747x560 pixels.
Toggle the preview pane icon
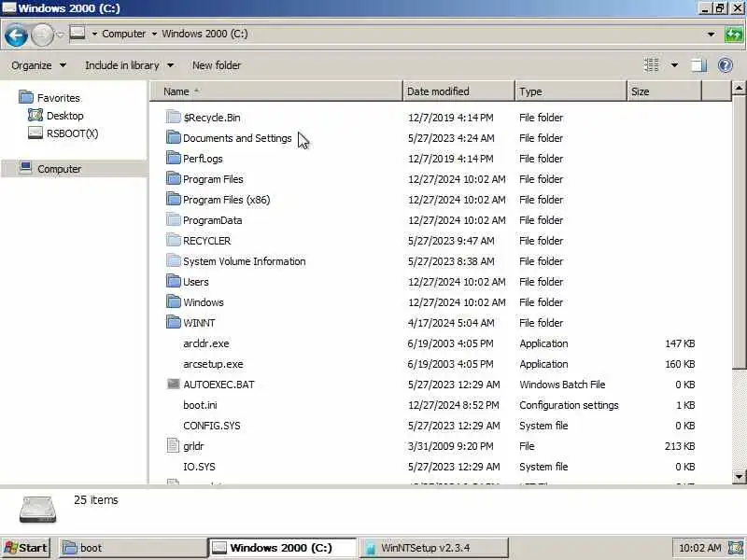698,65
